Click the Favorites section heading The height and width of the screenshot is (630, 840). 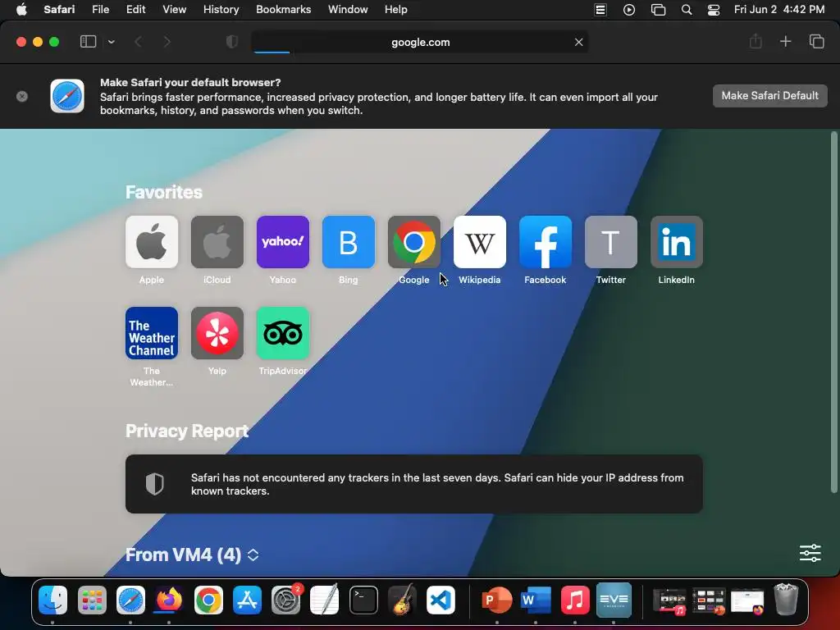click(164, 192)
